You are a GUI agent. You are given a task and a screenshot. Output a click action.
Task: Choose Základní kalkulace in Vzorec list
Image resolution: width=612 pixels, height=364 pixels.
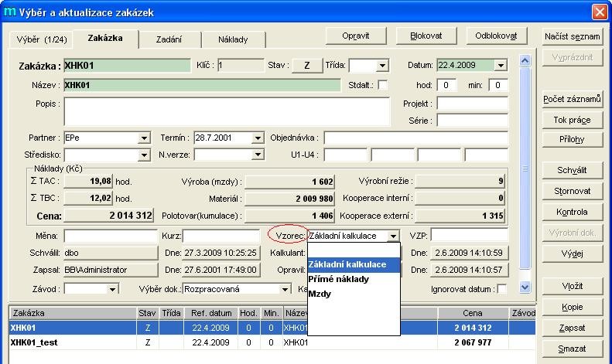[354, 264]
